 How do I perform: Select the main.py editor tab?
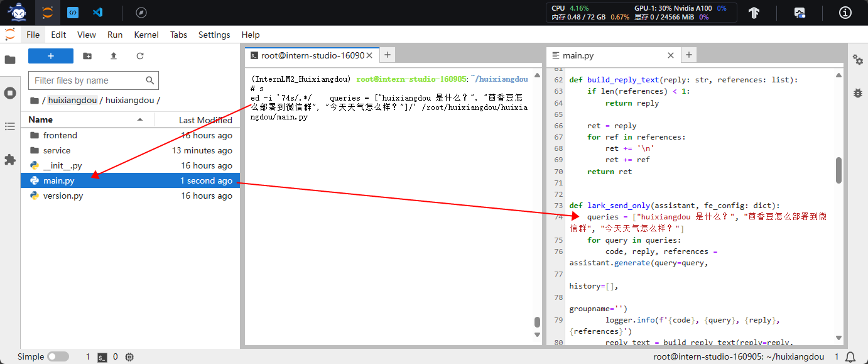pyautogui.click(x=613, y=55)
